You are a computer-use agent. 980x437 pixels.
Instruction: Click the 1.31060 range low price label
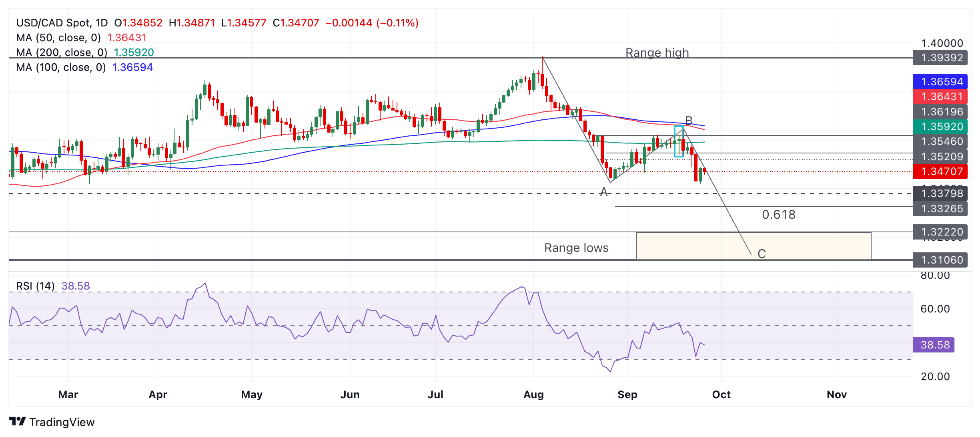(x=941, y=260)
